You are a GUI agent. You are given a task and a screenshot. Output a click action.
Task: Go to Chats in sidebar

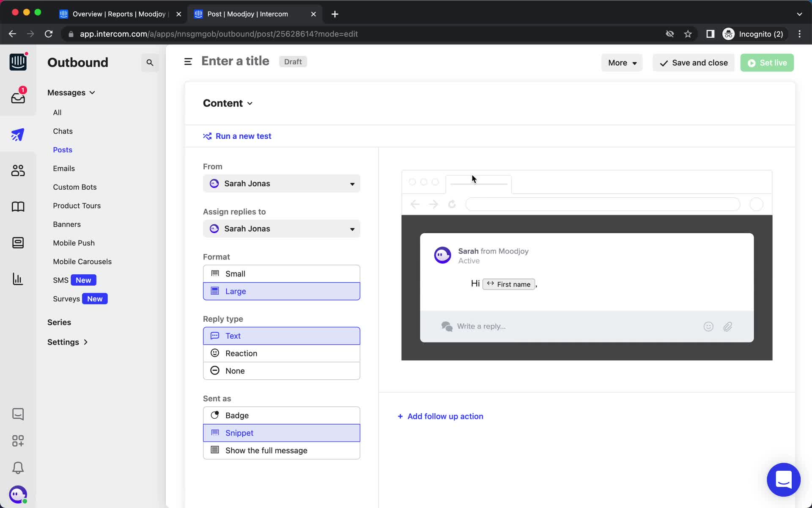click(63, 131)
